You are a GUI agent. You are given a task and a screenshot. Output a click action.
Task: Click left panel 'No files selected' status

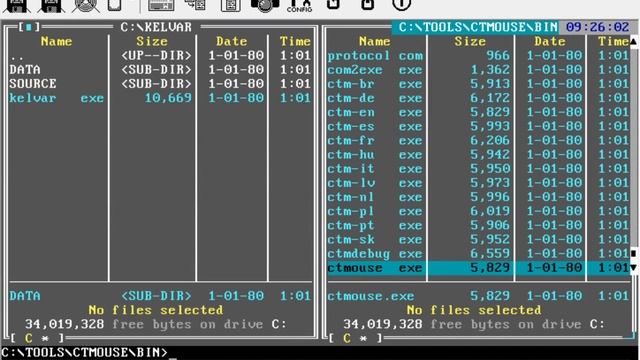tap(156, 310)
